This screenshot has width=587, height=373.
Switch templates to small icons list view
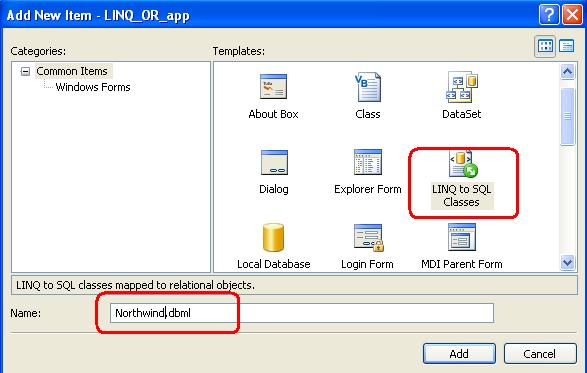coord(566,46)
